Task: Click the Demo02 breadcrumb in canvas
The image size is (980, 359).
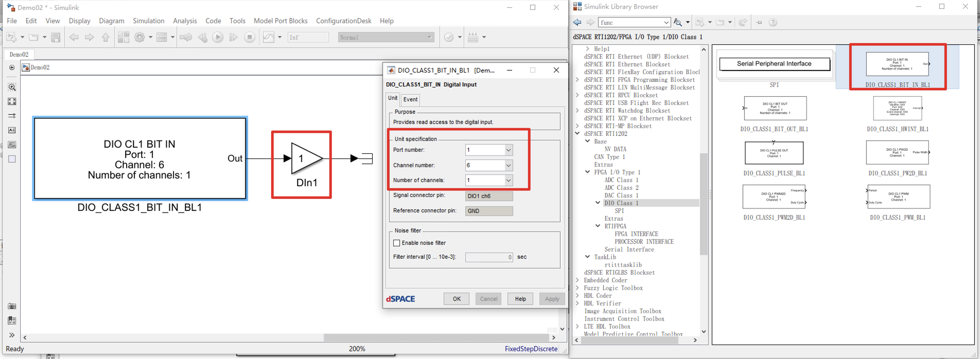Action: pos(40,67)
